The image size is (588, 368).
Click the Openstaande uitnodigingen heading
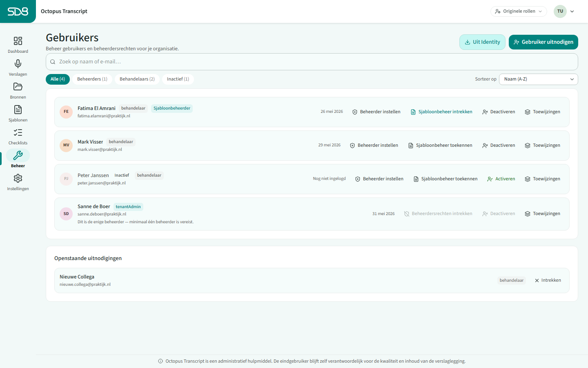(x=88, y=258)
